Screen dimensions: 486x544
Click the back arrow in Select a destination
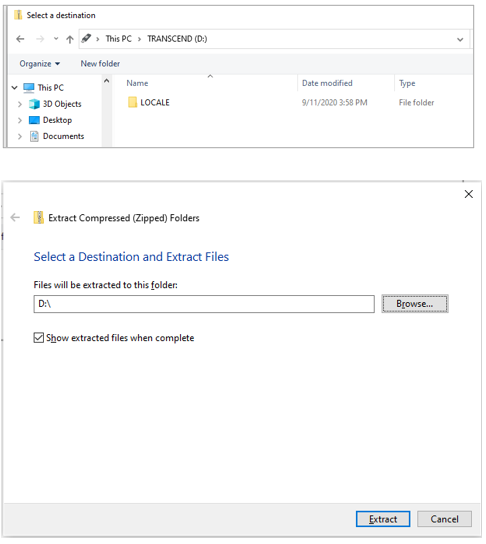[x=20, y=39]
